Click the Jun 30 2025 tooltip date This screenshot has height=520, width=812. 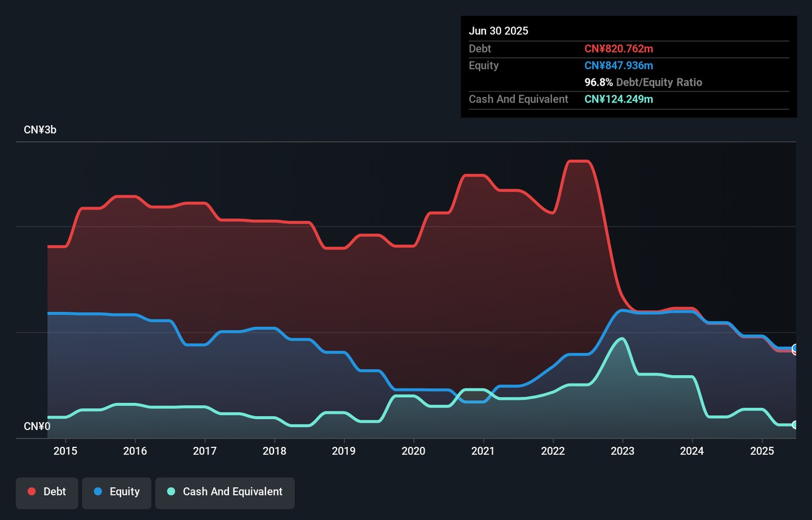[498, 31]
